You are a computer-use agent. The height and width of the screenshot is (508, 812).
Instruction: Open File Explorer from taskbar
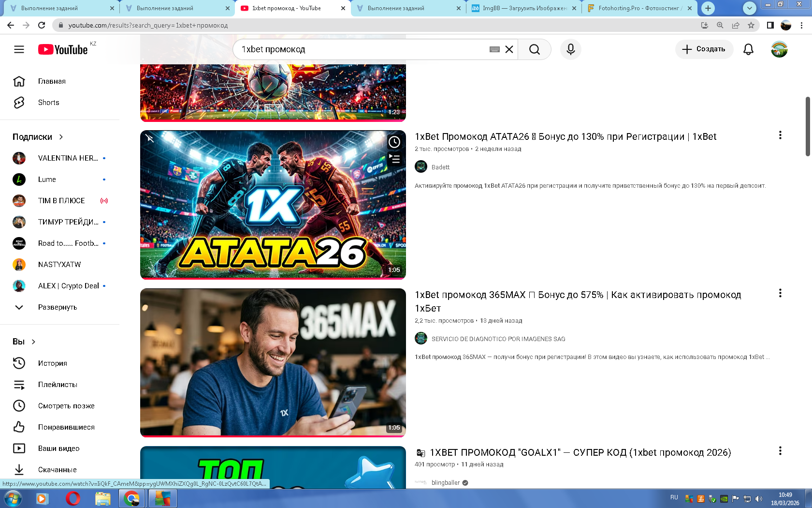click(x=102, y=498)
